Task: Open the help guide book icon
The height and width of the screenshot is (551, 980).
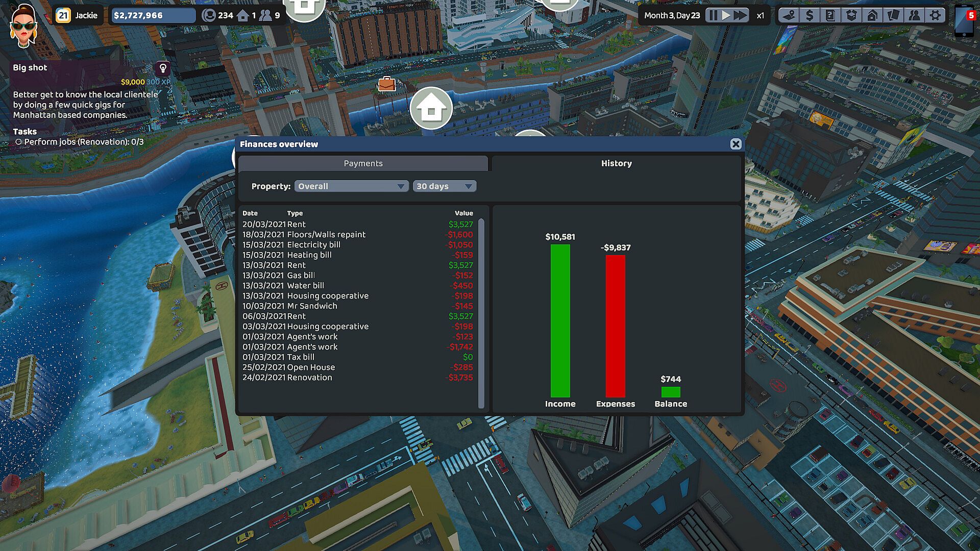Action: click(830, 15)
